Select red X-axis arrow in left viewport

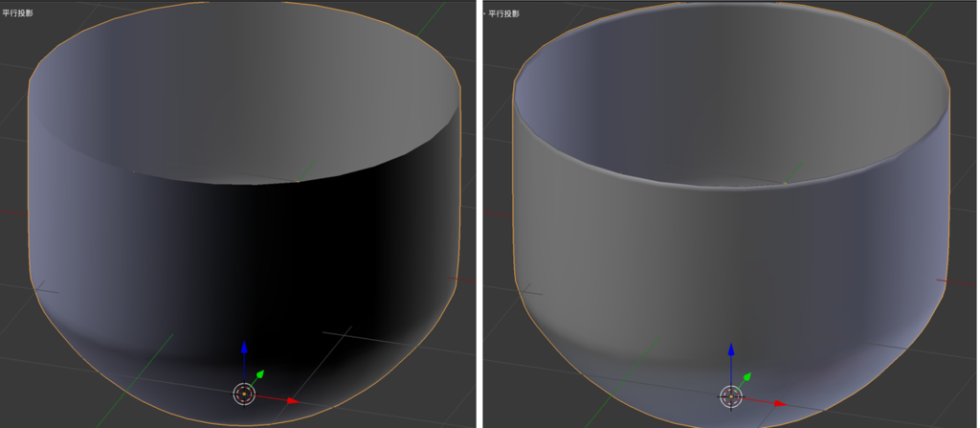(293, 401)
